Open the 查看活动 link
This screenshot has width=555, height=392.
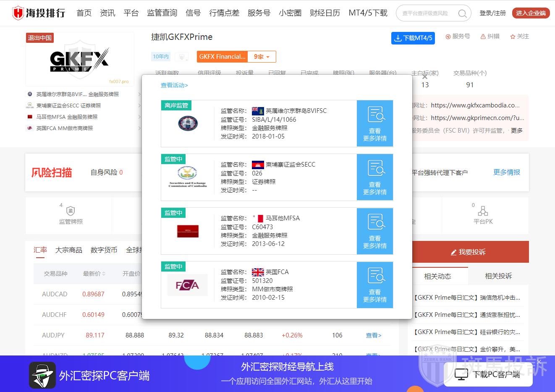tap(174, 85)
